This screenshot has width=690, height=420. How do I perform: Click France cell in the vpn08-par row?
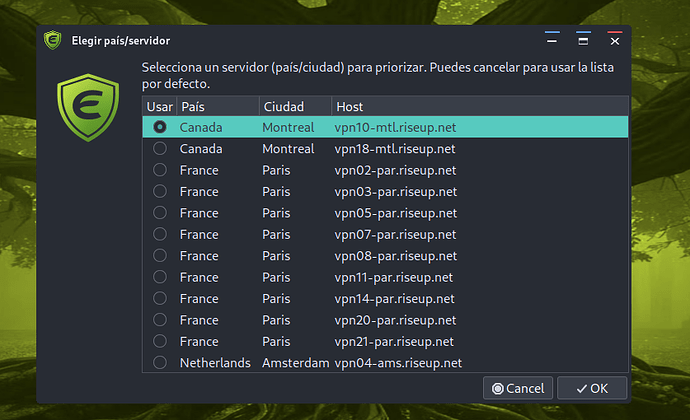click(x=199, y=256)
